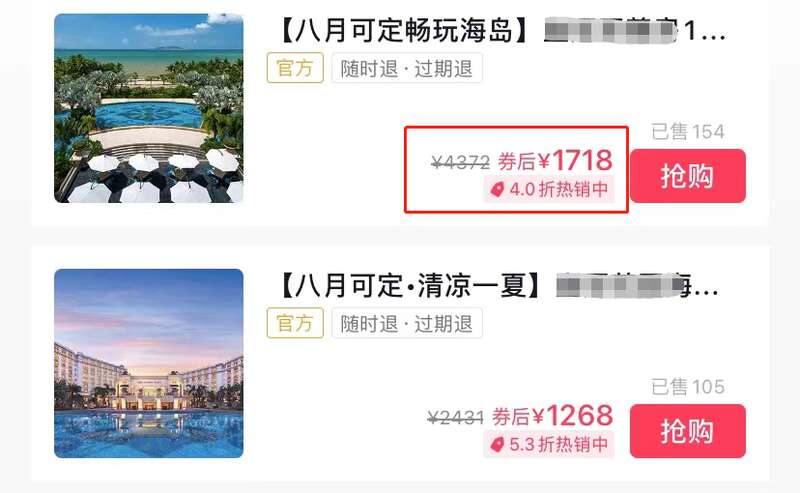Click the 已售 105 sold count

[688, 387]
